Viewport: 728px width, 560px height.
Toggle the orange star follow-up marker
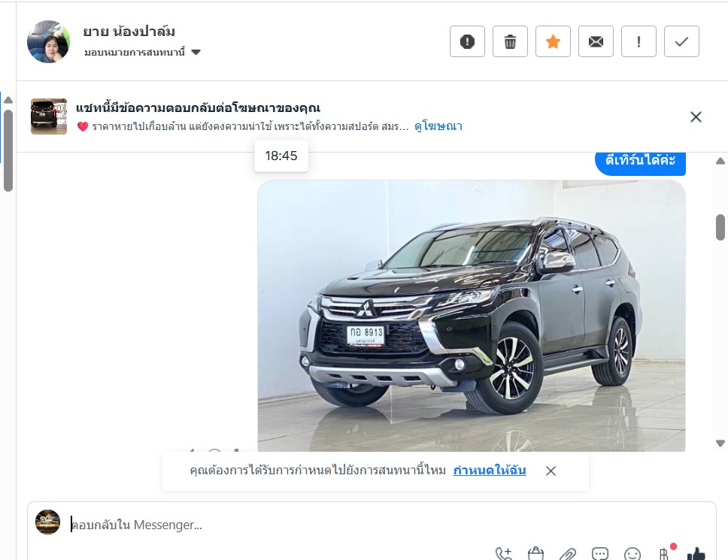(553, 42)
